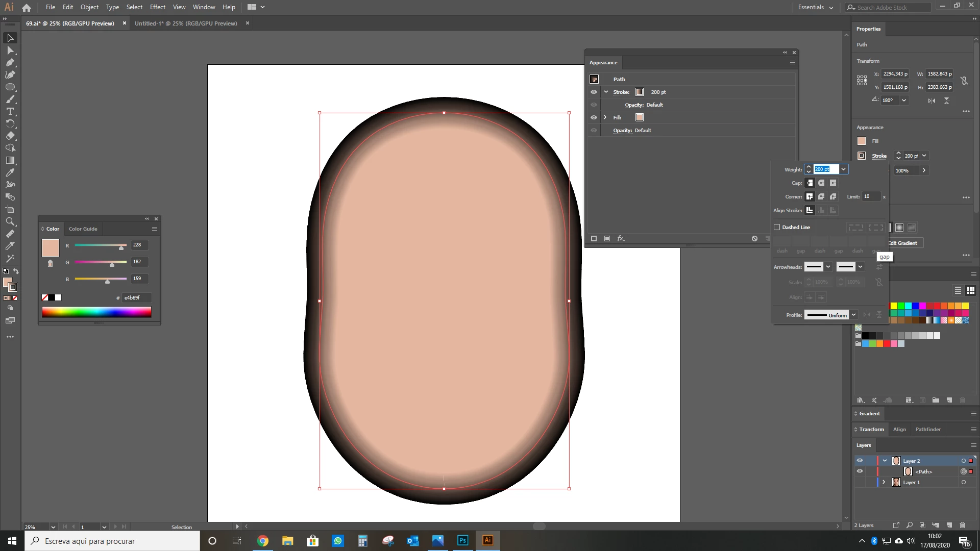Open the Pathfinder panel tab
Image resolution: width=980 pixels, height=551 pixels.
point(927,429)
